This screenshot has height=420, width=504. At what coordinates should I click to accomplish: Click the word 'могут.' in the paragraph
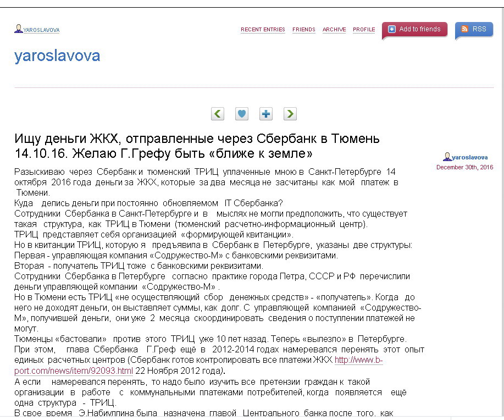(26, 329)
